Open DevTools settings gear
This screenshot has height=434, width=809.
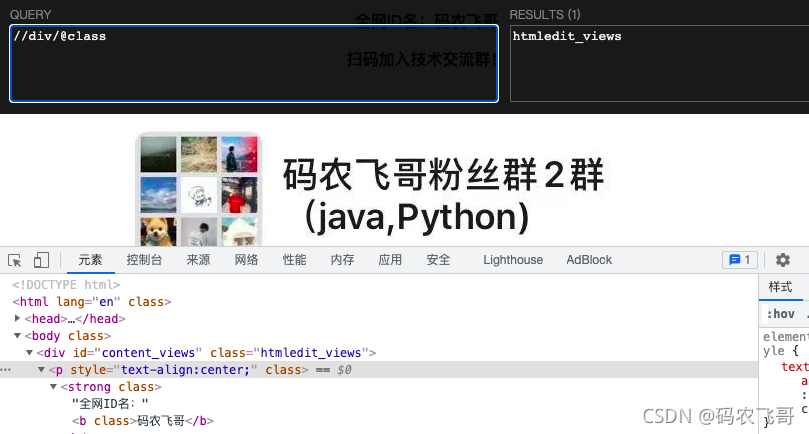point(783,260)
